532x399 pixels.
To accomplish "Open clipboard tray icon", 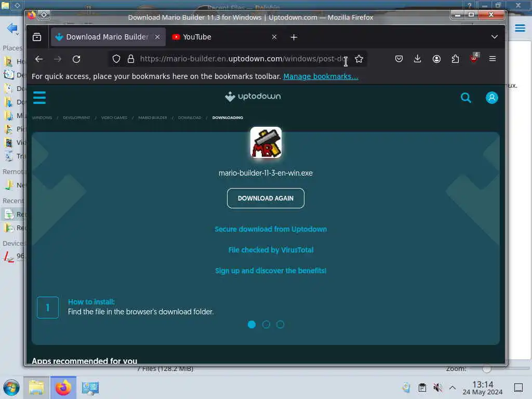I will point(422,388).
